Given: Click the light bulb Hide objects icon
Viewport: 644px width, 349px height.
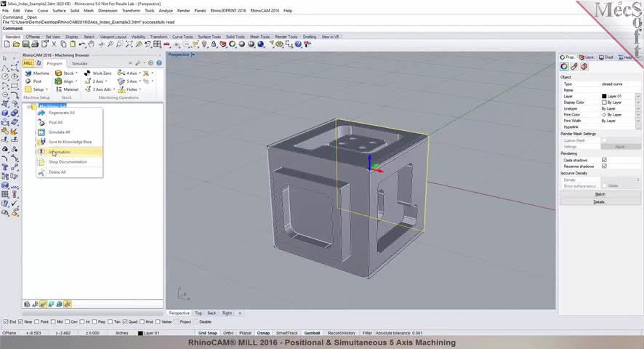Looking at the screenshot, I should click(x=204, y=44).
